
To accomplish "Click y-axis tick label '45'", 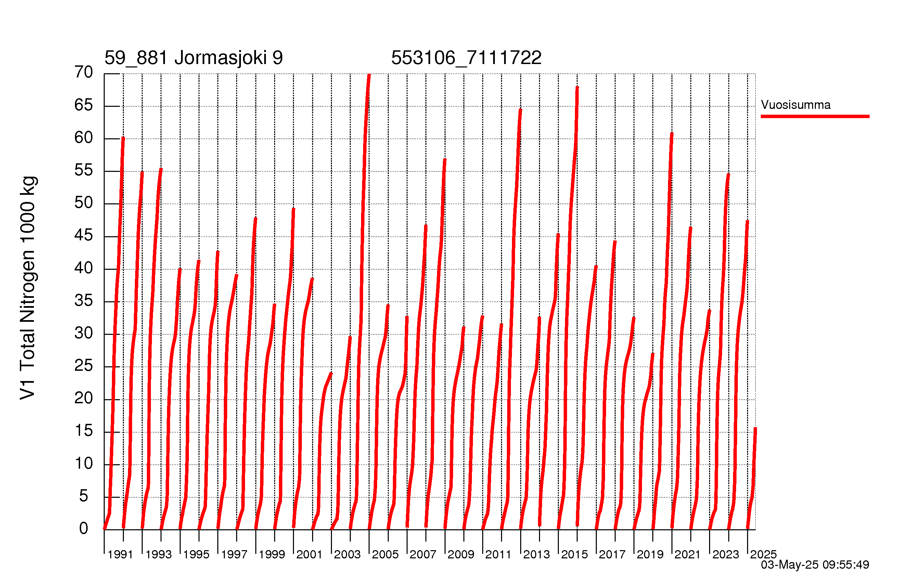I will (84, 235).
